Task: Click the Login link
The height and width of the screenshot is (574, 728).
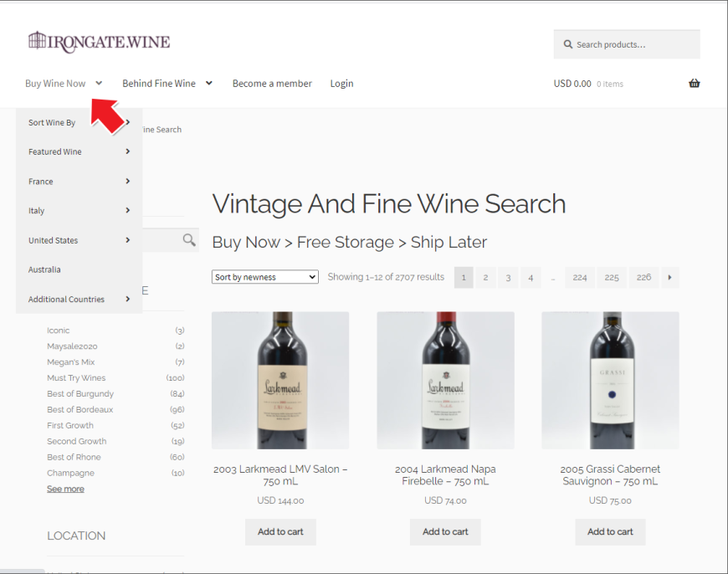Action: 341,84
